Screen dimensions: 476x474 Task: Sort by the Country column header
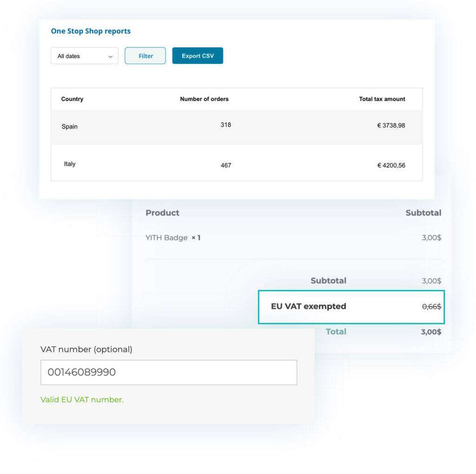[72, 99]
